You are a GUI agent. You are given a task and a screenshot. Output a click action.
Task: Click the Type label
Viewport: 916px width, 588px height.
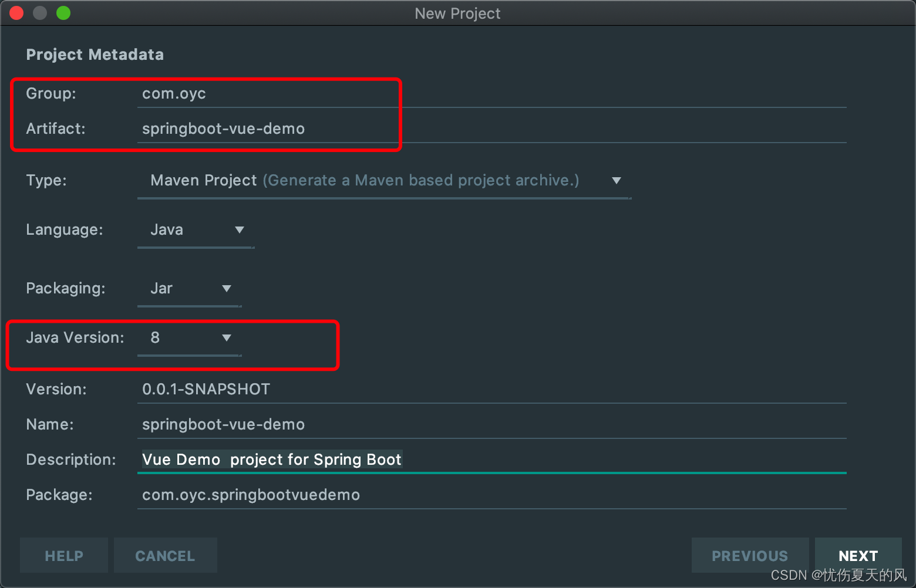click(46, 180)
